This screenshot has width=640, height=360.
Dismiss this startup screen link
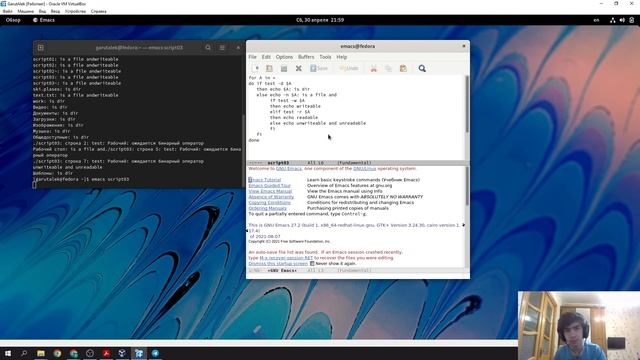click(278, 263)
